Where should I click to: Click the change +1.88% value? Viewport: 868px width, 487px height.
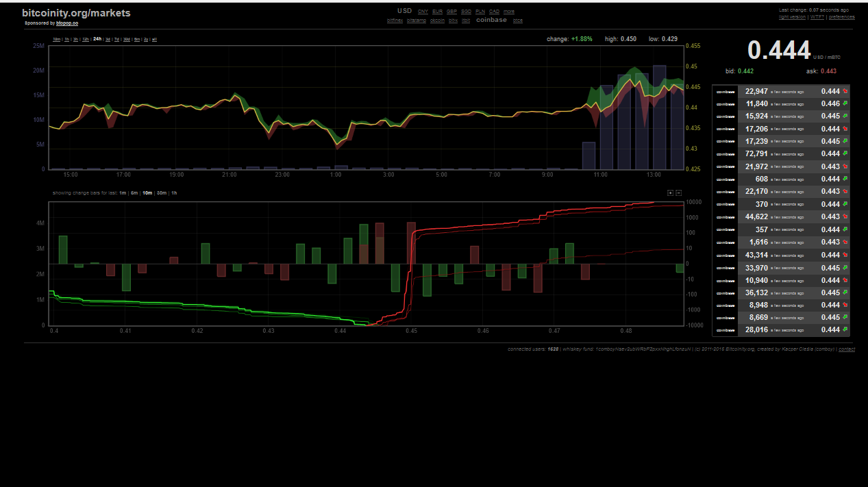point(582,39)
